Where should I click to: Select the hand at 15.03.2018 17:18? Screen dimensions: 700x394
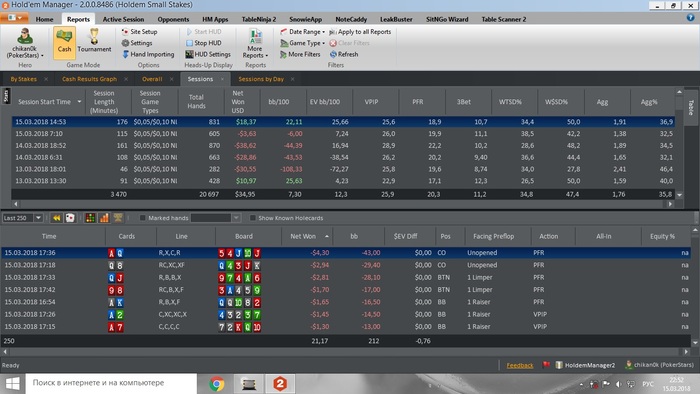[x=346, y=265]
